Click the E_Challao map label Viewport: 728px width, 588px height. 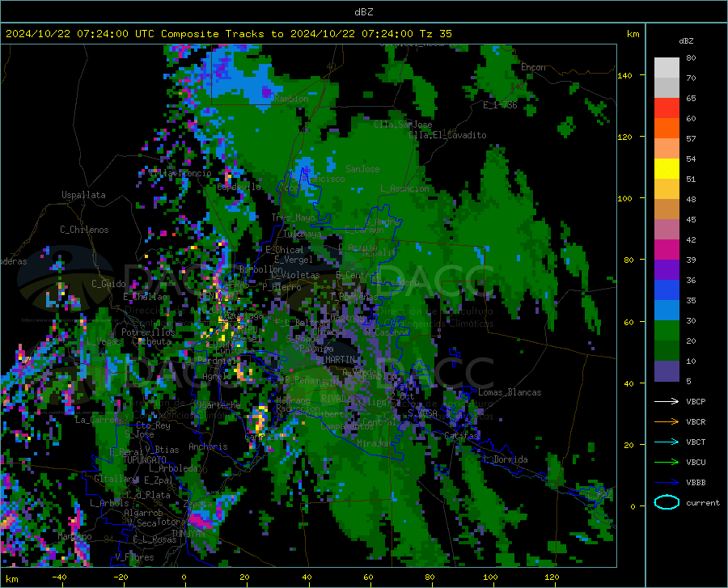pyautogui.click(x=145, y=297)
